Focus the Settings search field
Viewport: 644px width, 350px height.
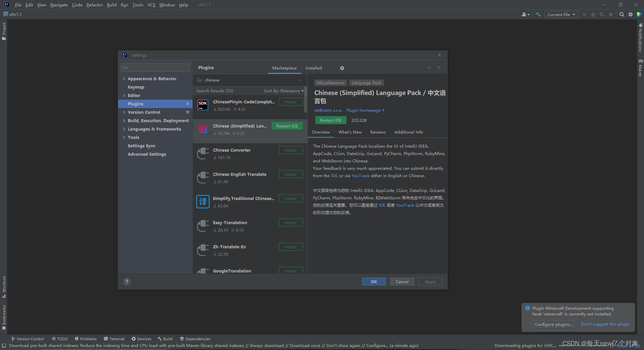(155, 67)
